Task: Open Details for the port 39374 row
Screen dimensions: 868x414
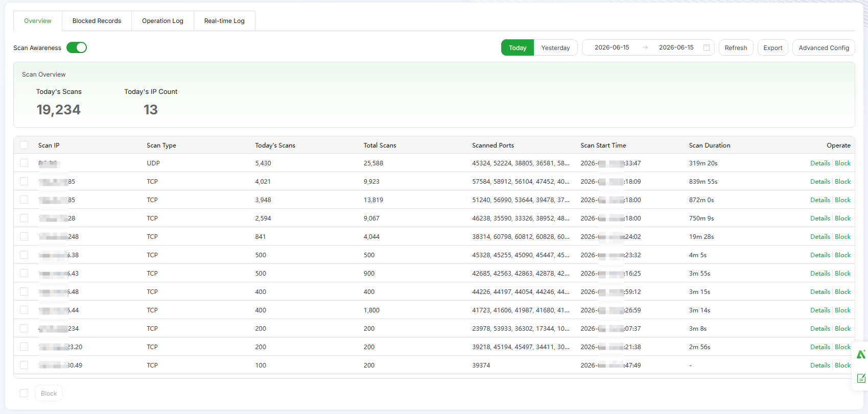Action: [820, 365]
